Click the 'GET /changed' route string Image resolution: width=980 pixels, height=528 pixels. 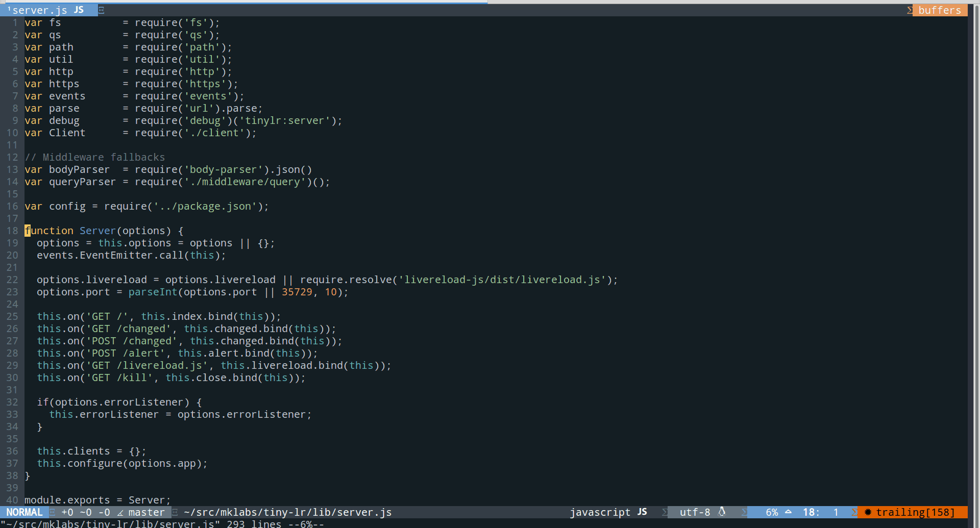click(129, 329)
